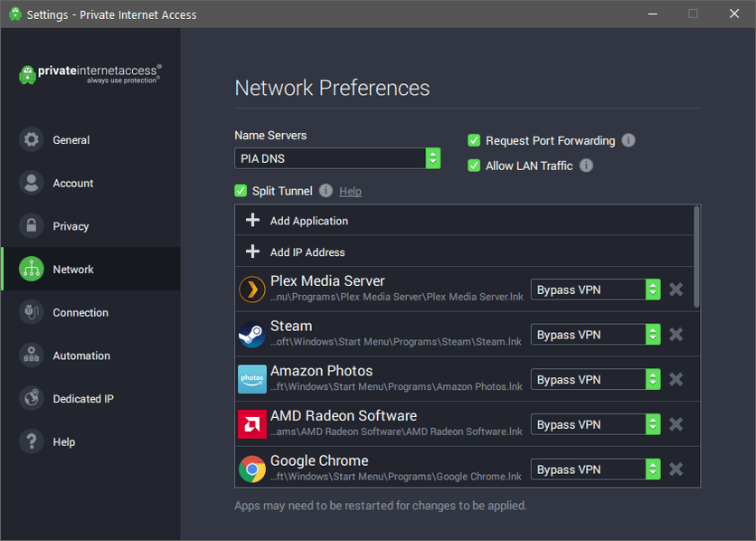The height and width of the screenshot is (541, 756).
Task: Click the Request Port Forwarding info icon
Action: click(x=628, y=140)
